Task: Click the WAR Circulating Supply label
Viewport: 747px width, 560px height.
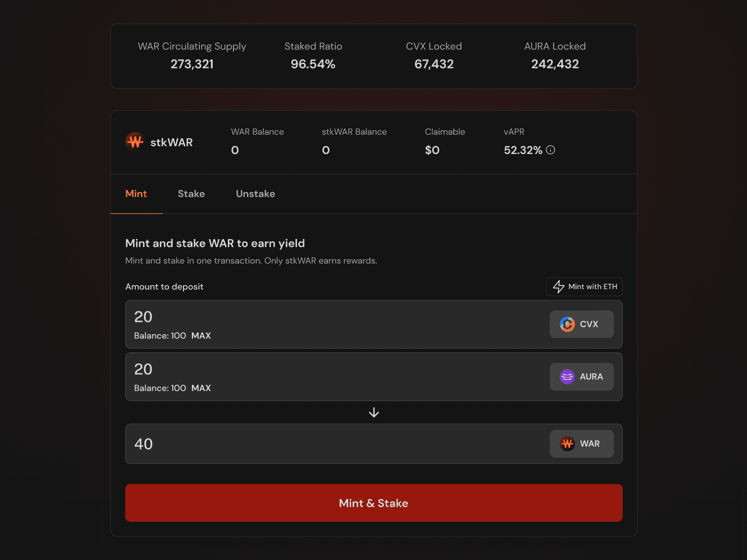Action: click(x=192, y=46)
